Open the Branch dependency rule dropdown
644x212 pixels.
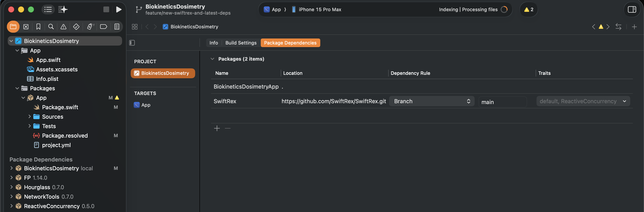click(431, 101)
